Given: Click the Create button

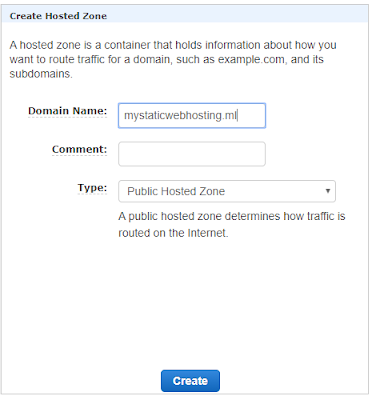Looking at the screenshot, I should (190, 381).
